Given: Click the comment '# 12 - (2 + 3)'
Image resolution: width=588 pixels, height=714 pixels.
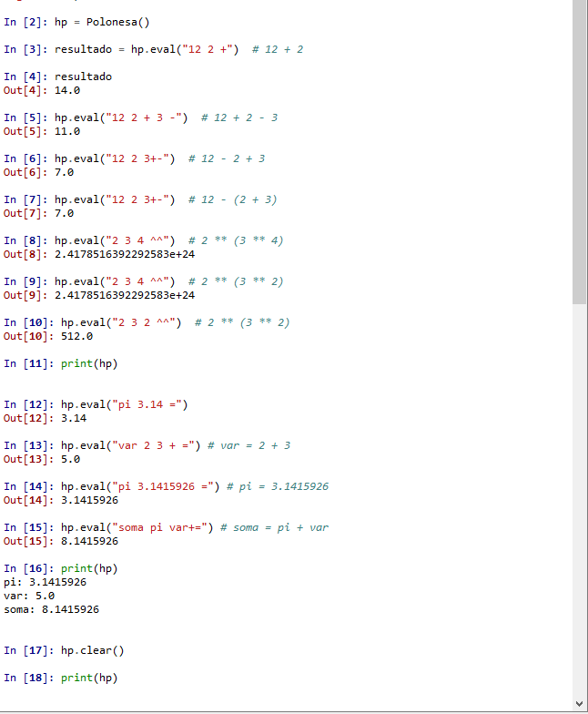Looking at the screenshot, I should pos(233,200).
